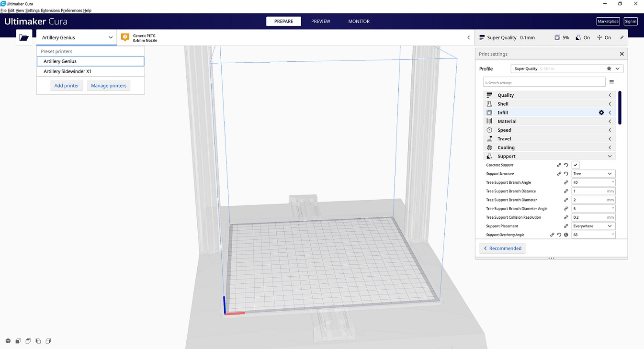The image size is (644, 349).
Task: Open Support Placement Everywhere dropdown
Action: tap(594, 226)
